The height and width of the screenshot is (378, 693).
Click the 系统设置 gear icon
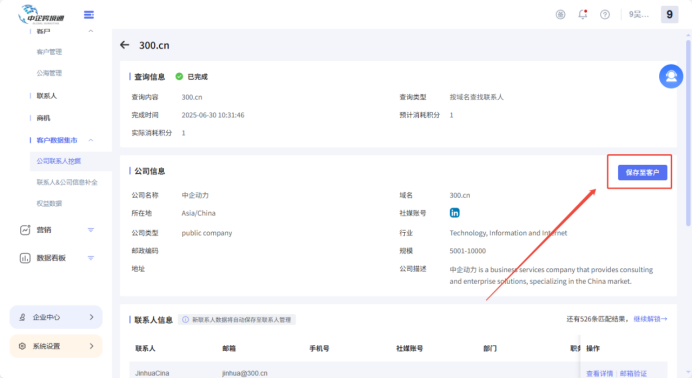[x=22, y=346]
